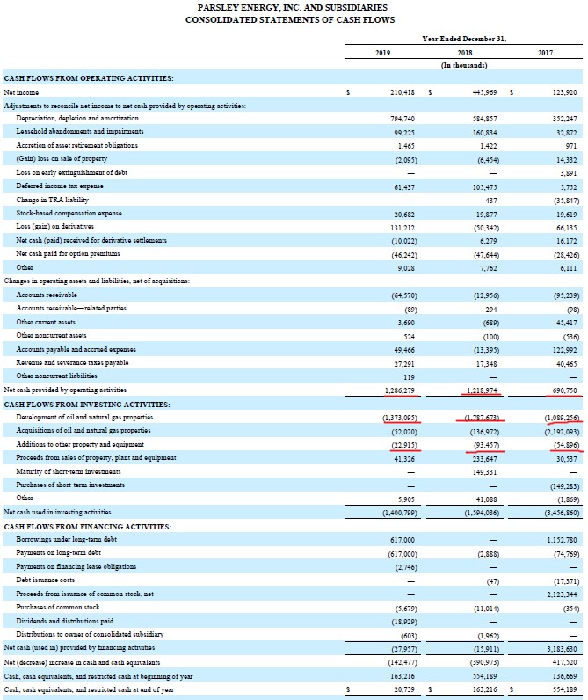Viewport: 588px width, 700px height.
Task: Select the 'Dividends and distributions paid' row label
Action: tap(64, 620)
